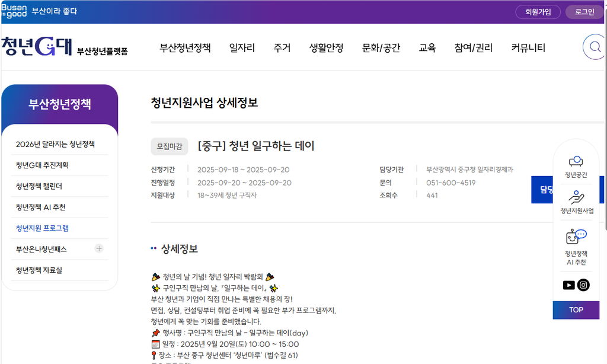This screenshot has width=607, height=364.
Task: Click 신청기간 2025-09-18 ~ 2025-09-20 value
Action: [244, 170]
